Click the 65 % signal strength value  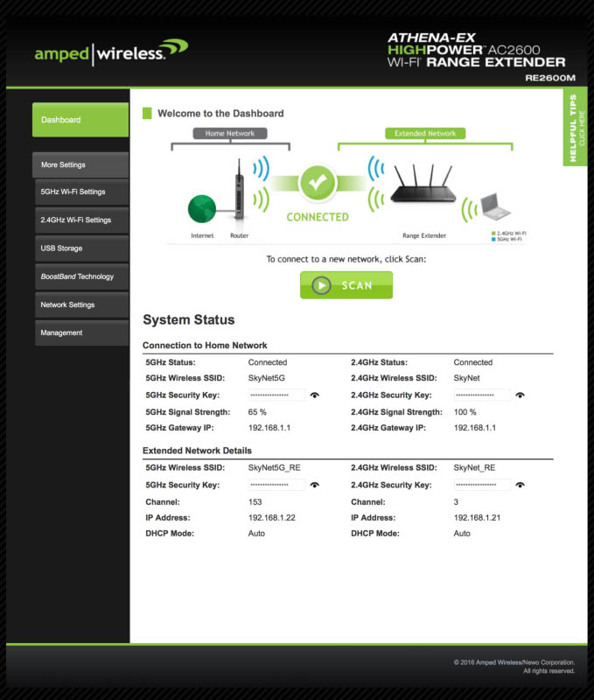[x=257, y=412]
